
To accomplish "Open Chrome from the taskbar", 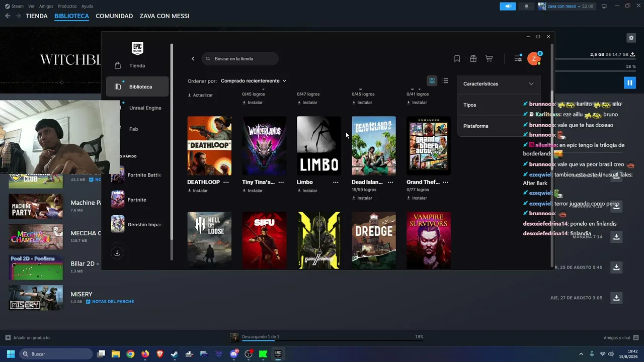I will 130,354.
